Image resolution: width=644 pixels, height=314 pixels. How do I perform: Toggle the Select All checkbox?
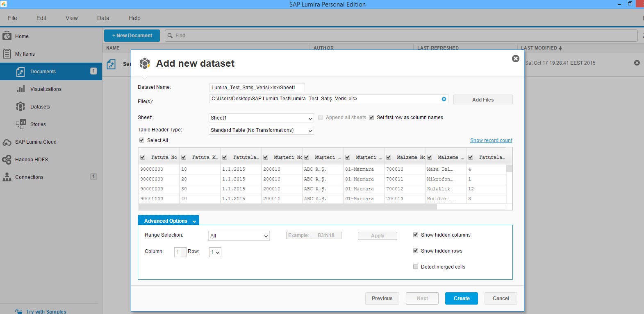[142, 140]
